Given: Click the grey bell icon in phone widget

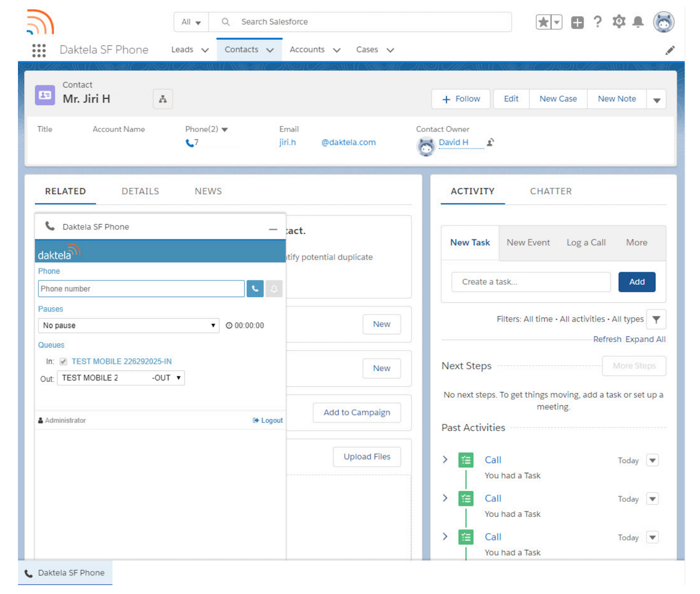Looking at the screenshot, I should point(274,289).
